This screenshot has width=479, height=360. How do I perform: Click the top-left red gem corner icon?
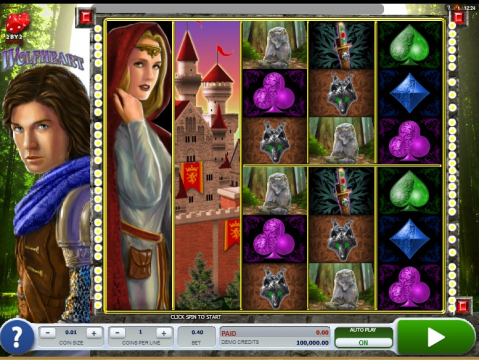(86, 17)
